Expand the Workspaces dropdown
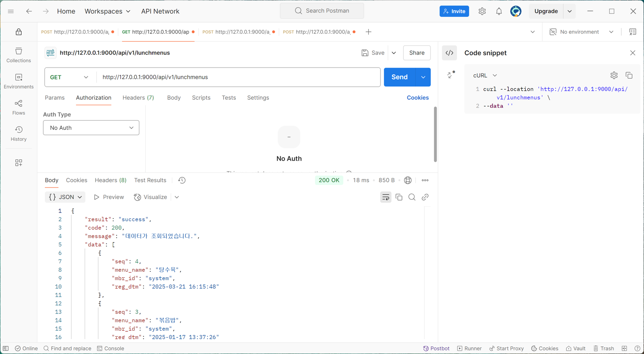This screenshot has width=644, height=354. pyautogui.click(x=107, y=11)
